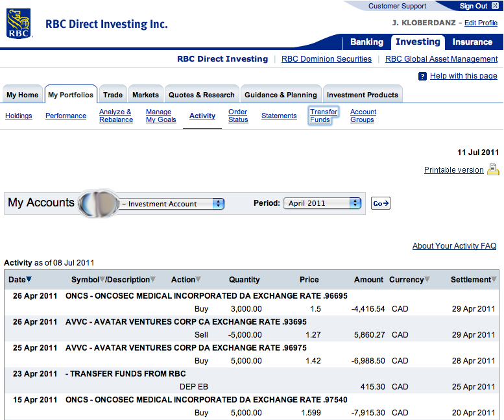Image resolution: width=504 pixels, height=420 pixels.
Task: Open Statements
Action: (279, 116)
